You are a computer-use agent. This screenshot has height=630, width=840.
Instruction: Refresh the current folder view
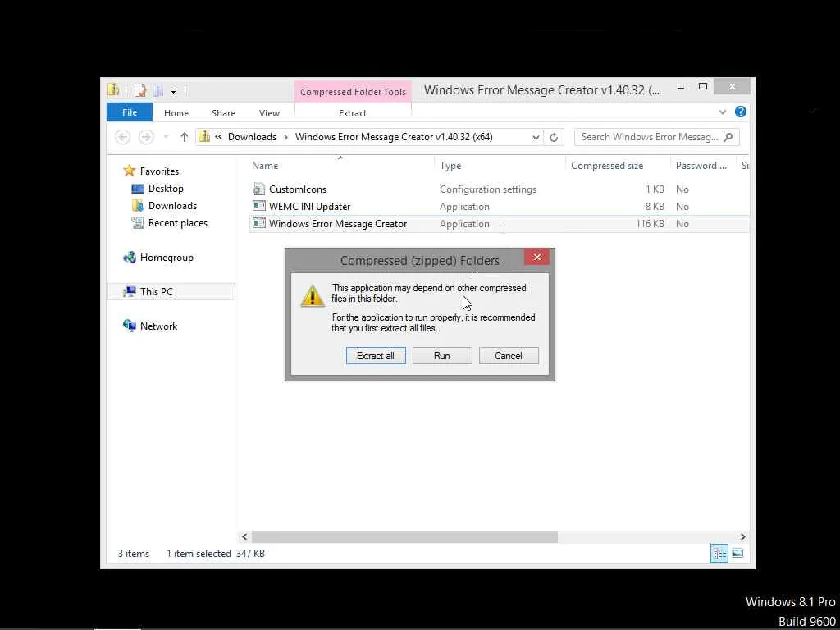(554, 137)
